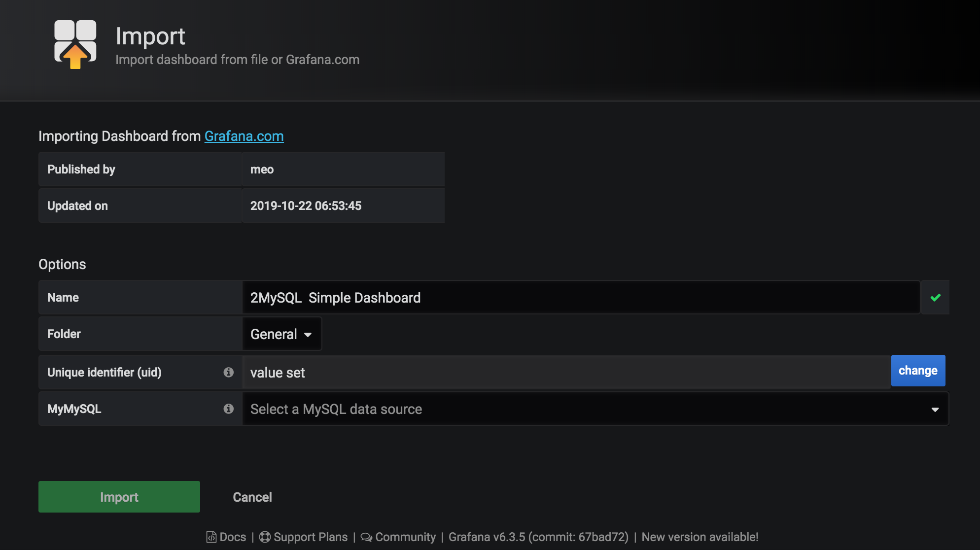Viewport: 980px width, 550px height.
Task: Open the Grafana.com link
Action: point(244,136)
